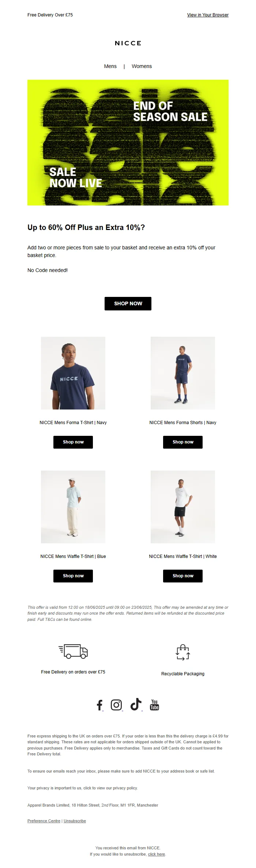The image size is (256, 868).
Task: Open the Forma Shorts Navy product image
Action: coord(183,373)
